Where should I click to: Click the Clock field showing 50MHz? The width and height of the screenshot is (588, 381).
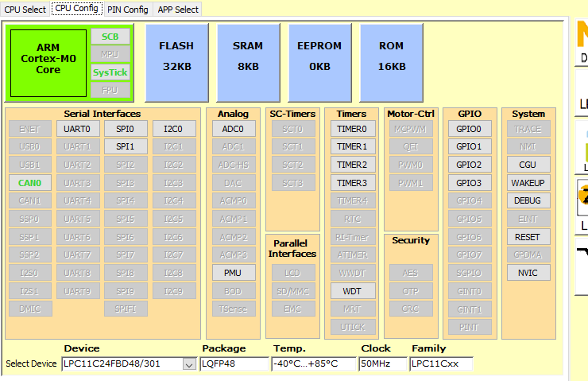coord(382,364)
